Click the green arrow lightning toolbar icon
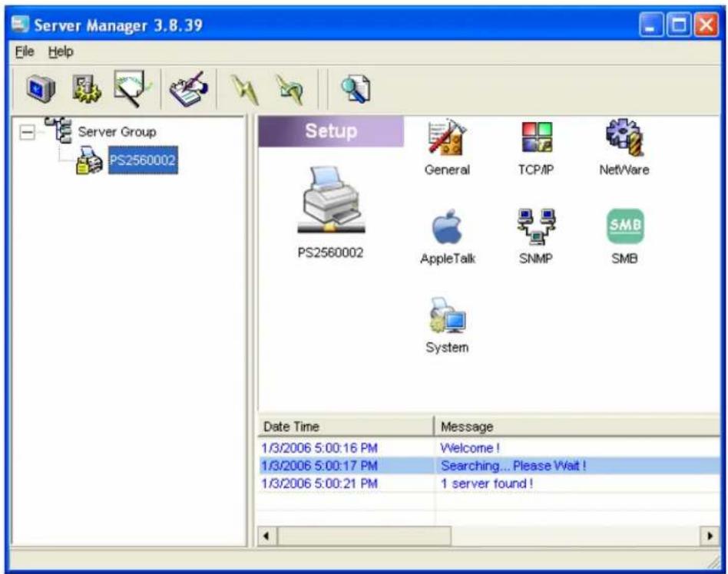This screenshot has width=728, height=574. tap(290, 89)
